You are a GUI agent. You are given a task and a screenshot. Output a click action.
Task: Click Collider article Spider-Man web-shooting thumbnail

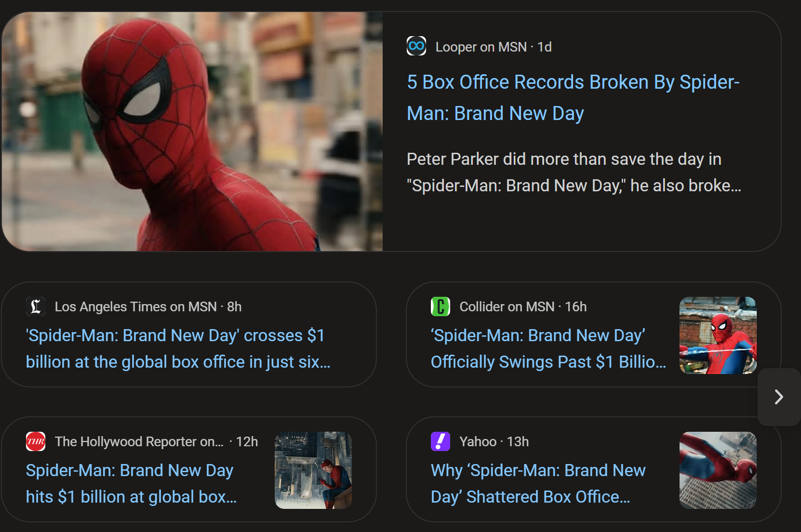[x=718, y=335]
